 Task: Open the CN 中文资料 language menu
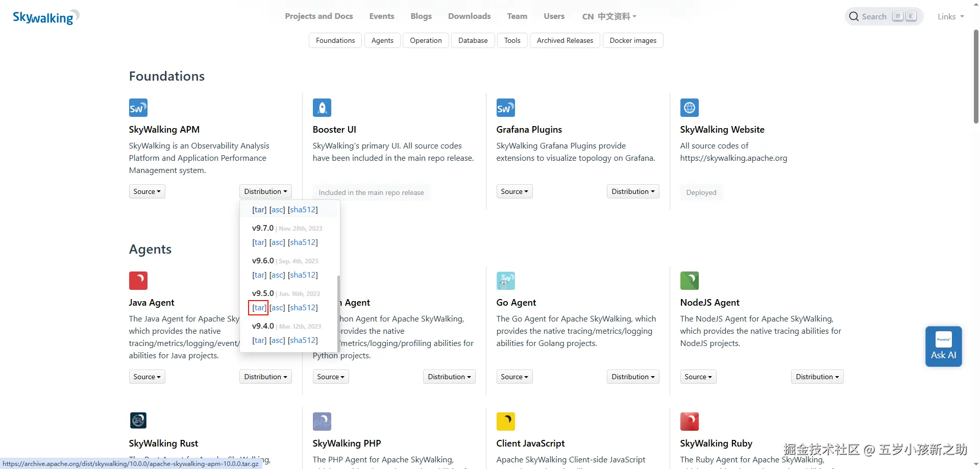[609, 16]
